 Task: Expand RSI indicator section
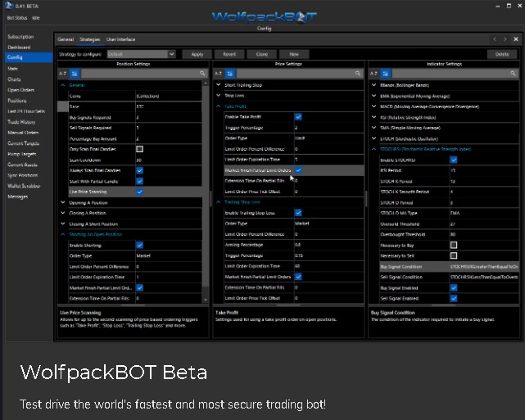pos(373,117)
